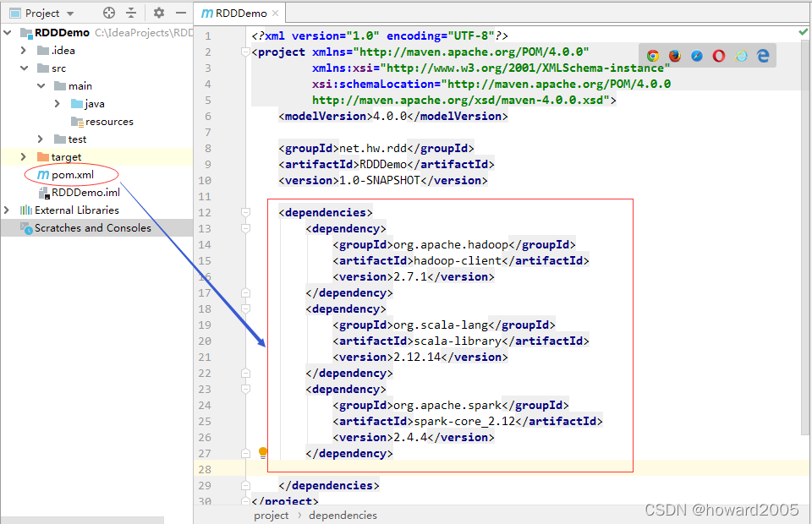812x524 pixels.
Task: Open pom.xml in Safari browser icon
Action: pos(697,56)
